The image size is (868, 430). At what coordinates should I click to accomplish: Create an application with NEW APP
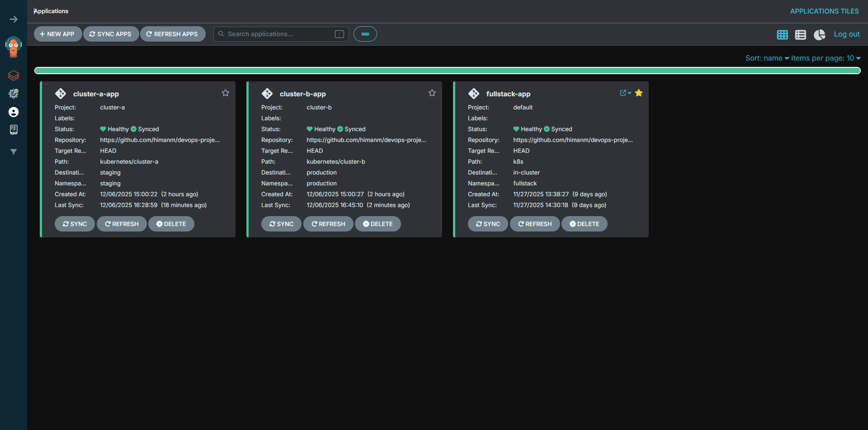click(57, 34)
